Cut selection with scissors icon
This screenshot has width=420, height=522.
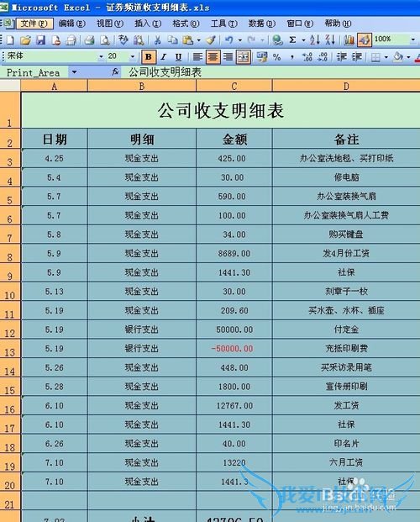pyautogui.click(x=157, y=40)
